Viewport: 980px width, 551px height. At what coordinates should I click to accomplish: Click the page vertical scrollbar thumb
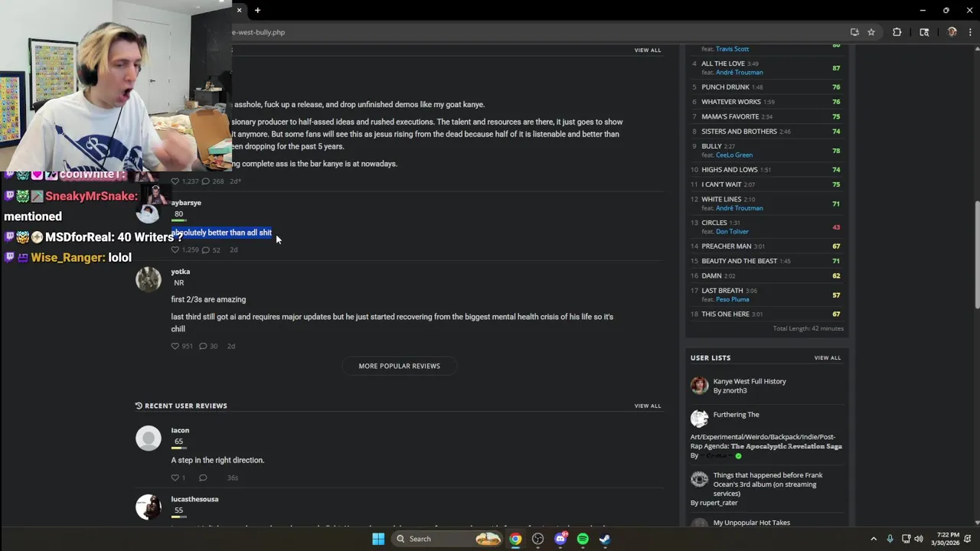coord(977,255)
